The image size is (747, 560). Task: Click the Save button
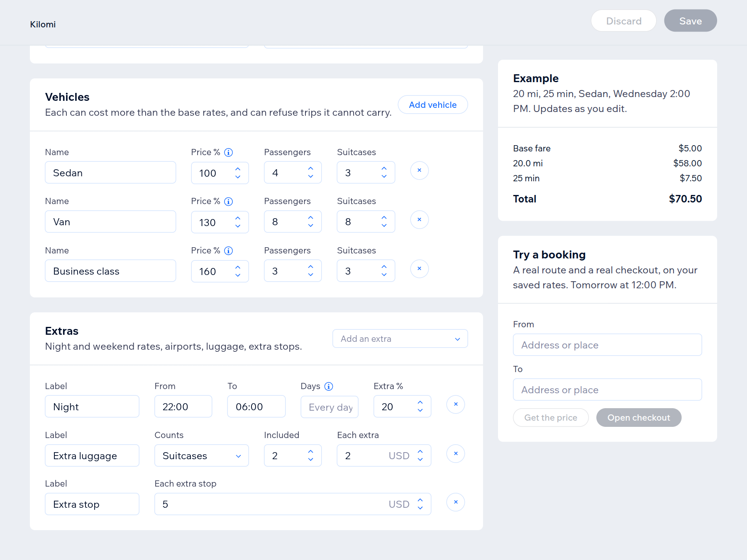(691, 21)
